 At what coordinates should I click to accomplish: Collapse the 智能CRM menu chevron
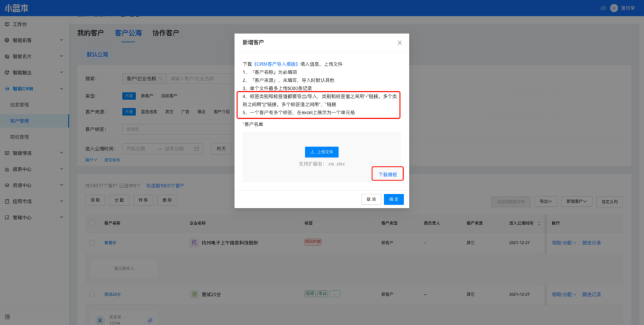pos(61,89)
